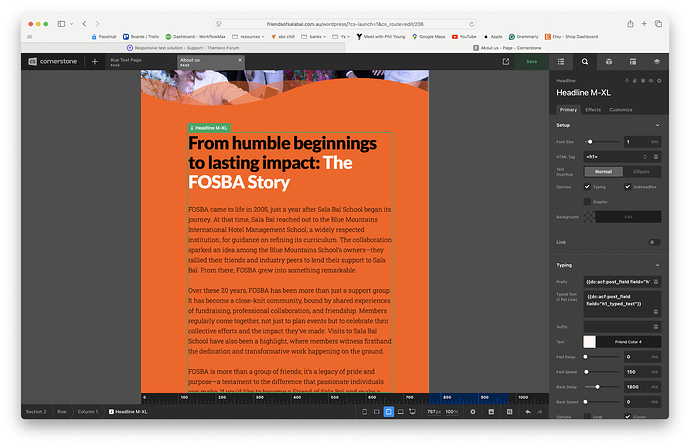The image size is (690, 446).
Task: Toggle the Typing checkbox
Action: (x=587, y=186)
